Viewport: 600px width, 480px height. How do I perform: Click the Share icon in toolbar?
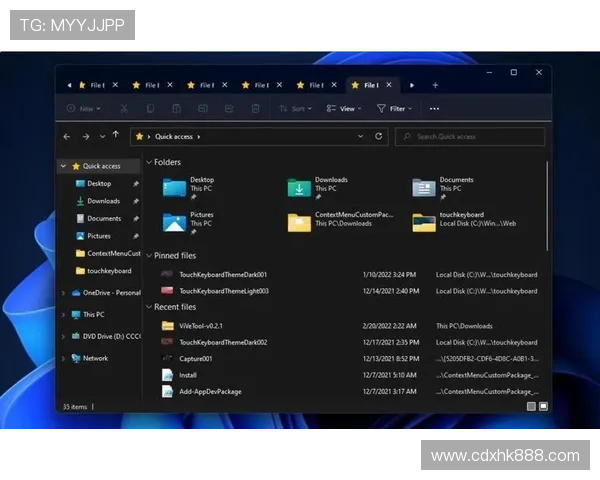(x=229, y=109)
